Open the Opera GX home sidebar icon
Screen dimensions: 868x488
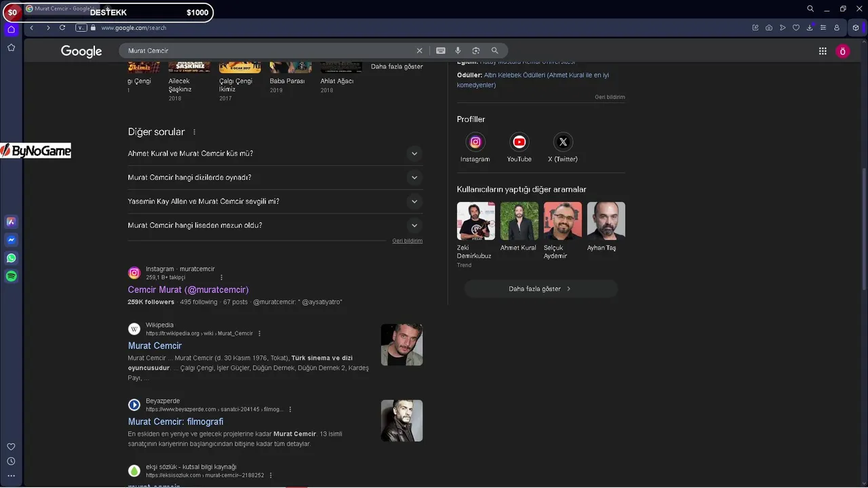pos(11,29)
